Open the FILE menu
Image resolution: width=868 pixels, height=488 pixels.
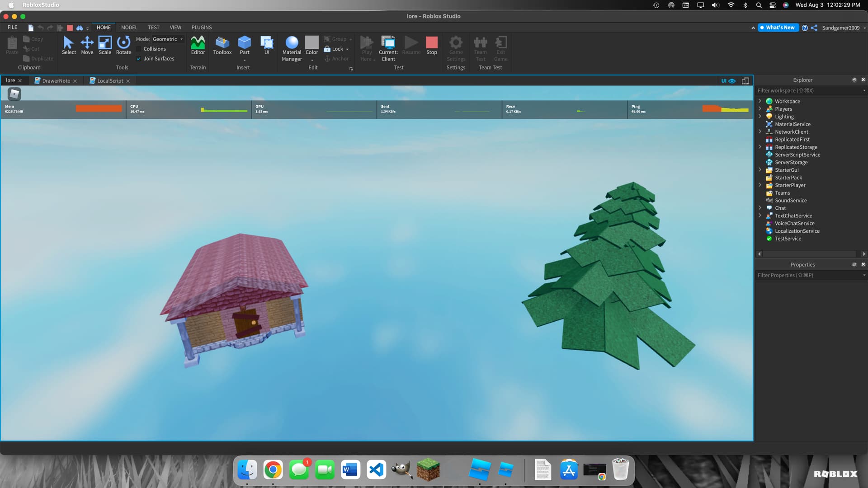pos(13,28)
